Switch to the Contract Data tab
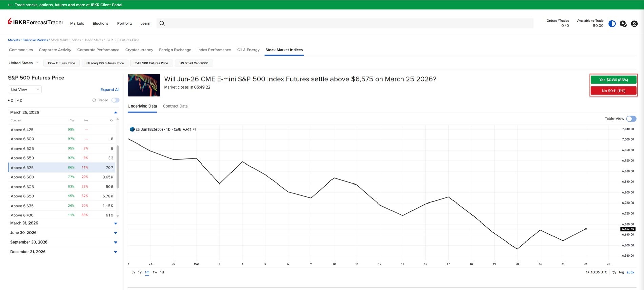Image resolution: width=644 pixels, height=290 pixels. [x=175, y=106]
